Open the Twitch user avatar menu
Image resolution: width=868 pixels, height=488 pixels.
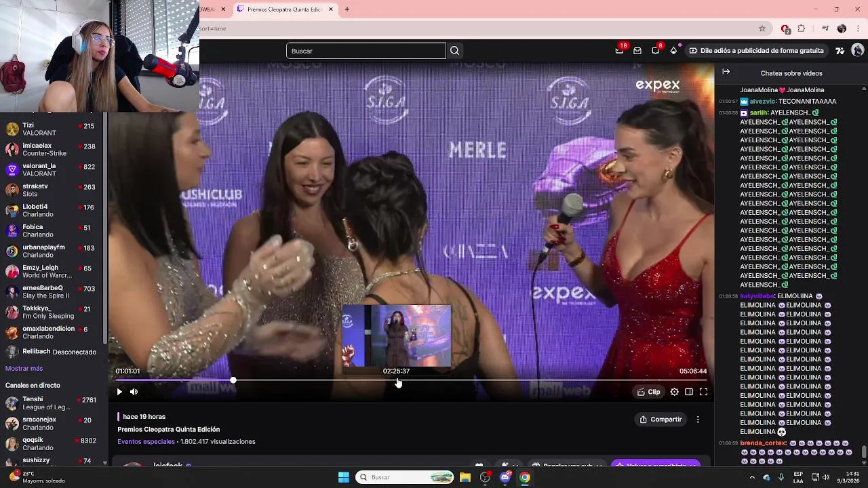coord(857,50)
